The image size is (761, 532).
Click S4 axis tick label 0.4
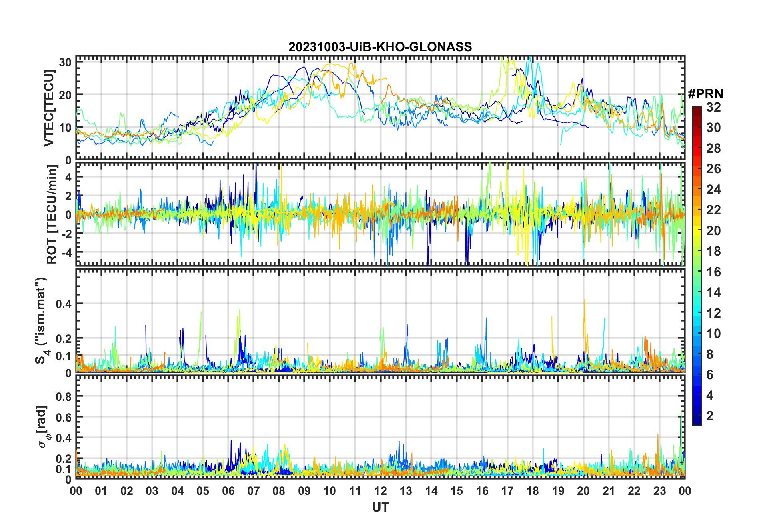point(64,304)
